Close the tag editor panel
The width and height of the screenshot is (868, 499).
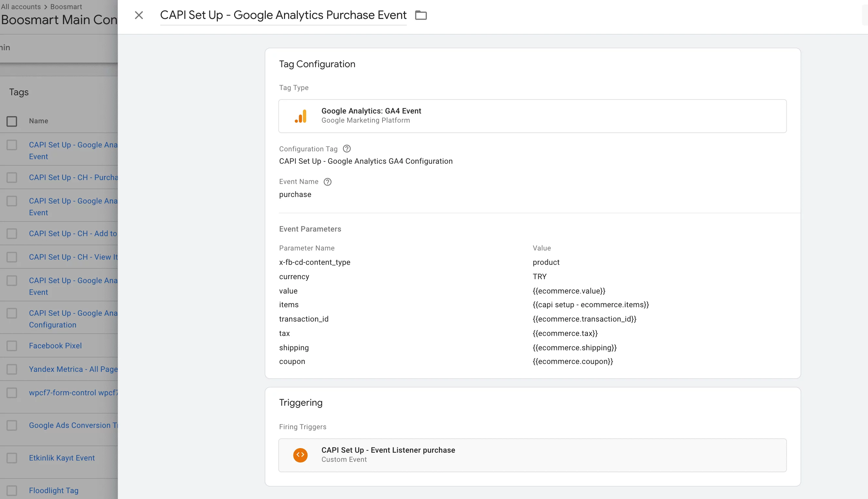click(x=139, y=15)
